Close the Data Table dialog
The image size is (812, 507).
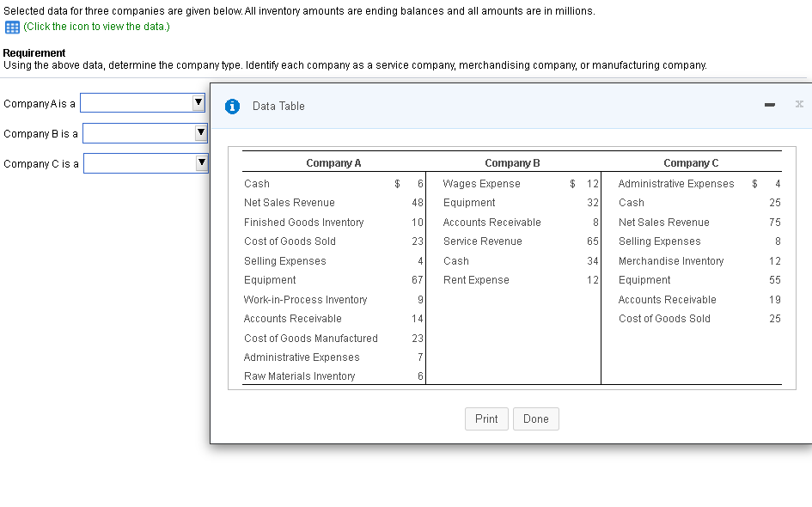click(x=799, y=104)
